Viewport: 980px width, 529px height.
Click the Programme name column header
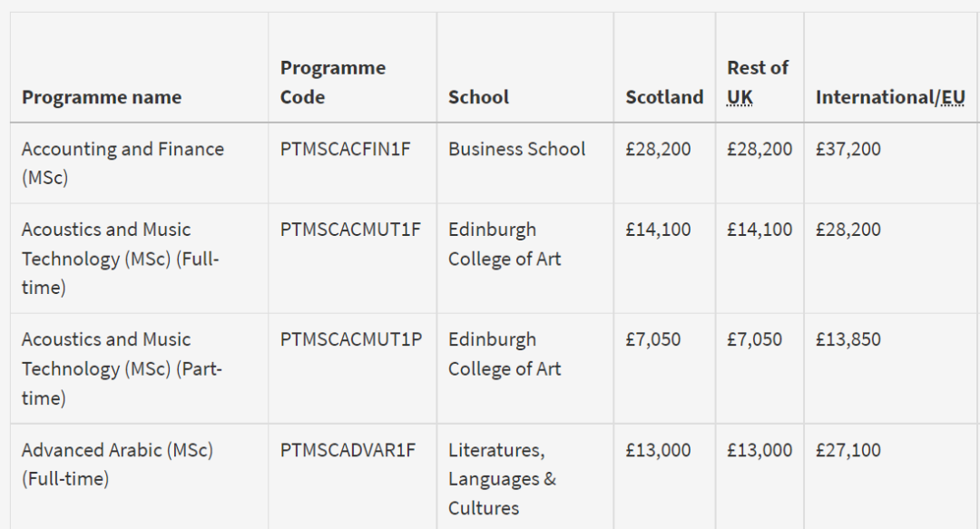point(102,97)
